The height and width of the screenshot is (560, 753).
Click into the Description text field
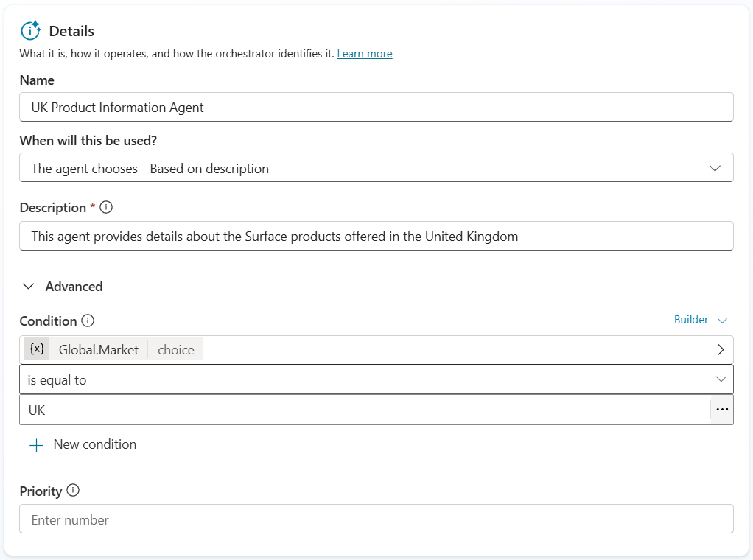click(376, 237)
